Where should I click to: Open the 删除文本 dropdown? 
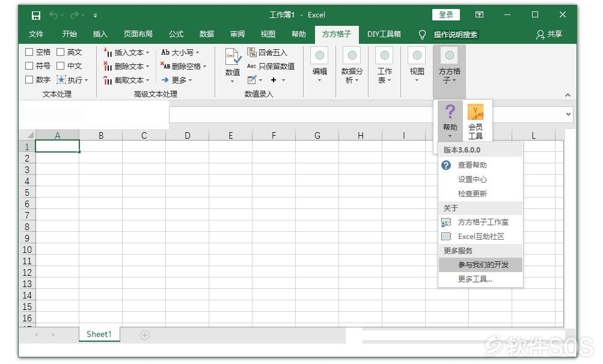[x=126, y=66]
